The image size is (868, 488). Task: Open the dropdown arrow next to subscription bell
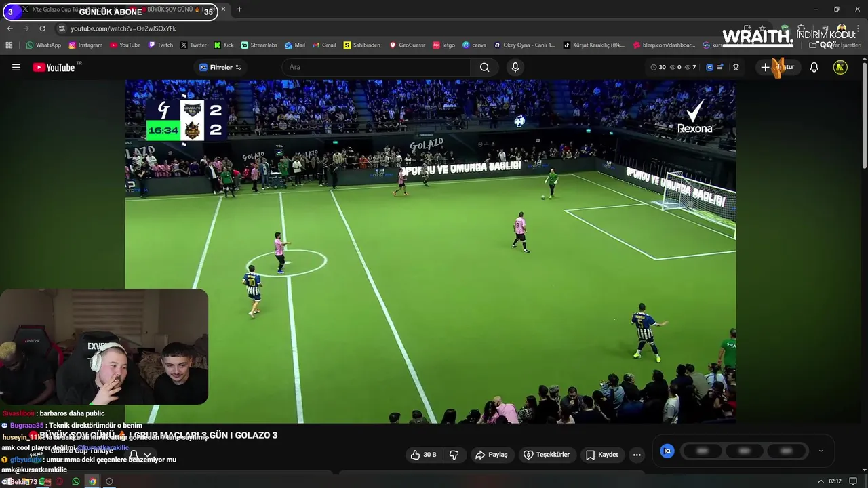147,455
